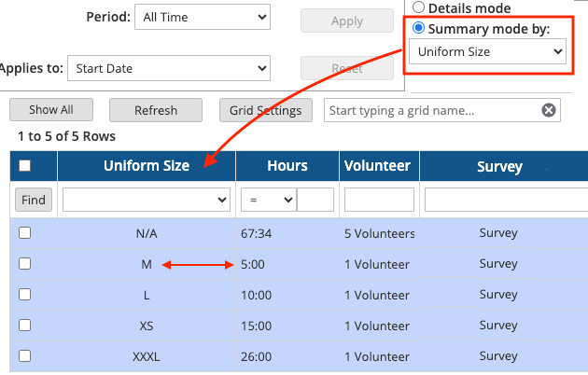Image resolution: width=588 pixels, height=375 pixels.
Task: Open the Survey link in M row
Action: [498, 264]
